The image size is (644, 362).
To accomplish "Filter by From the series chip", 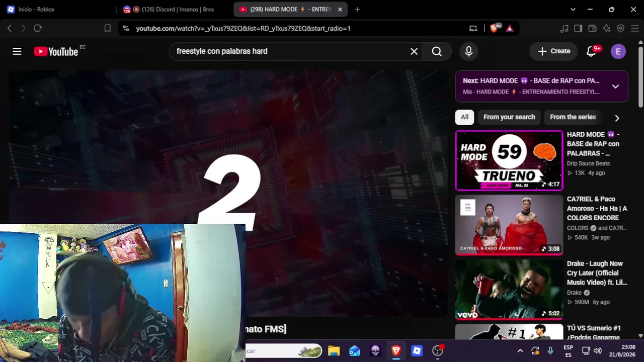I will pyautogui.click(x=573, y=117).
